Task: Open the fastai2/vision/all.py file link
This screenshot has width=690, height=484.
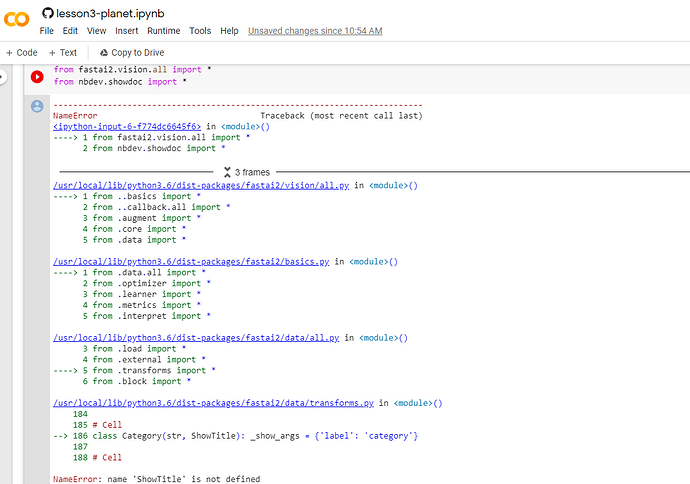Action: tap(201, 185)
